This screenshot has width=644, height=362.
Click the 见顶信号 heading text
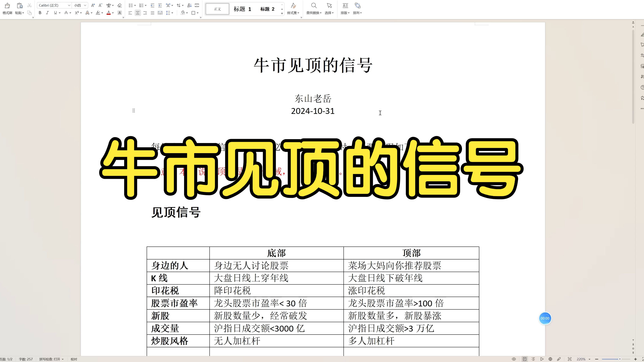pos(176,212)
